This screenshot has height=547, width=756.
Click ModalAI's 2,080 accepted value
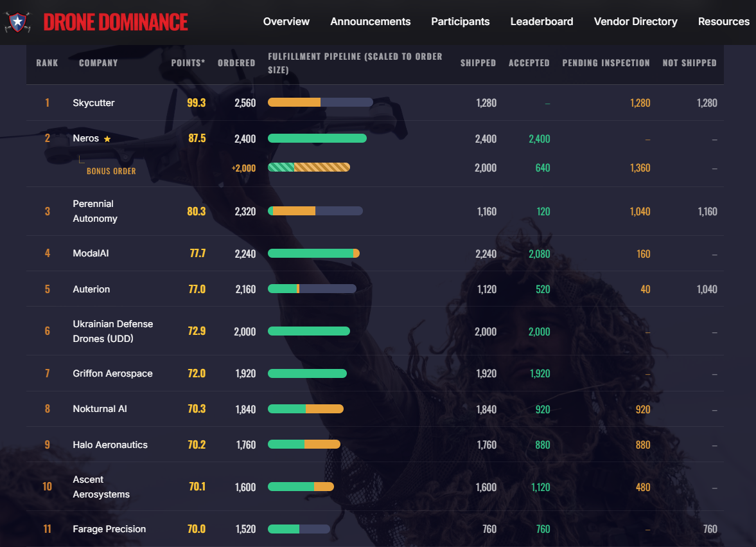(539, 254)
